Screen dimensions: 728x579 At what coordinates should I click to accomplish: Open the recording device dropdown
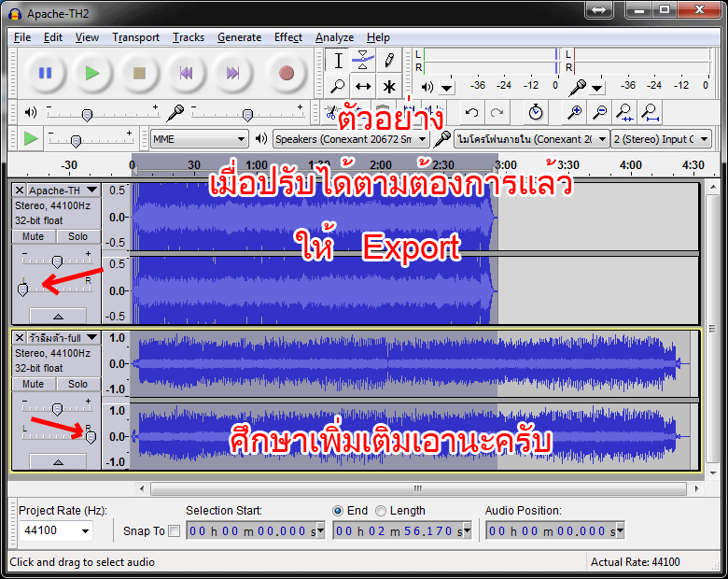[x=531, y=139]
